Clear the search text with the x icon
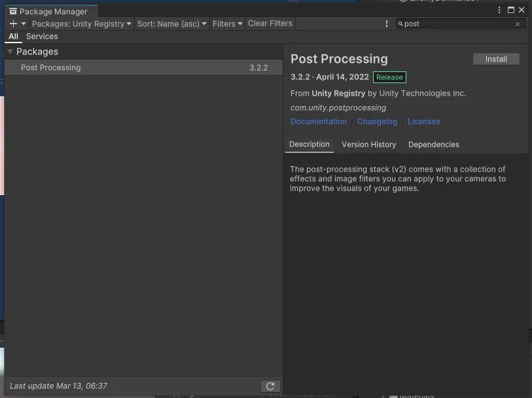The width and height of the screenshot is (532, 398). coord(518,24)
